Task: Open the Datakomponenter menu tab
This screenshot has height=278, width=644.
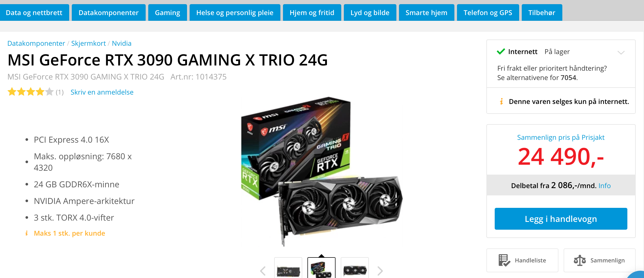Action: 108,12
